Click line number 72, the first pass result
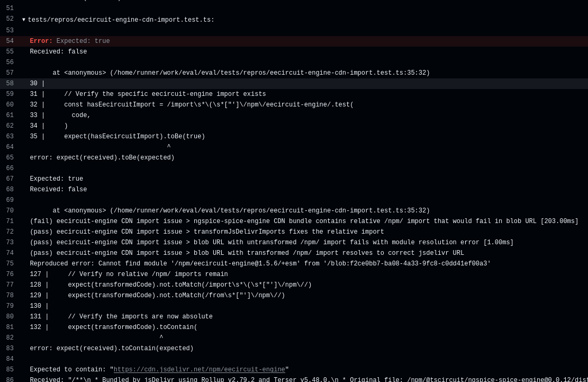The width and height of the screenshot is (588, 382). coord(10,232)
